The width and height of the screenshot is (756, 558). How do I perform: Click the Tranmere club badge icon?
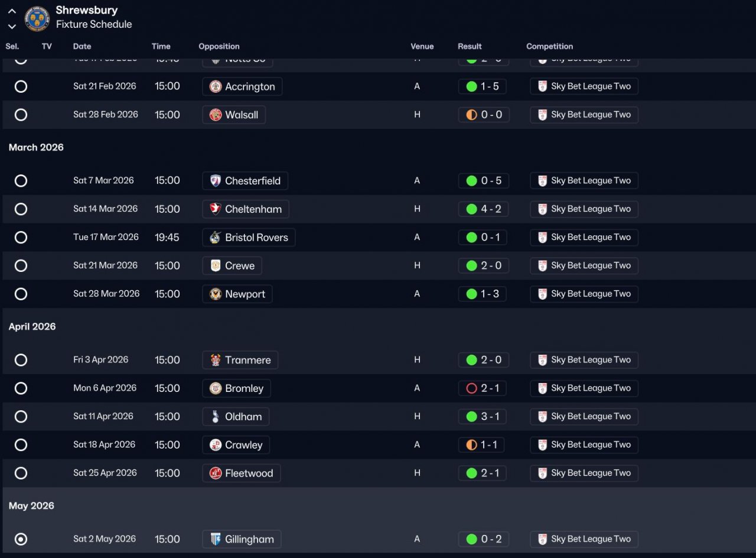coord(216,360)
